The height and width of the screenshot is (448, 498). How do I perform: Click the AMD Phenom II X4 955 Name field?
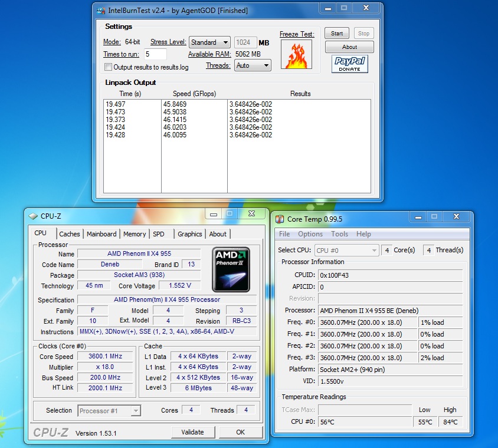click(139, 253)
